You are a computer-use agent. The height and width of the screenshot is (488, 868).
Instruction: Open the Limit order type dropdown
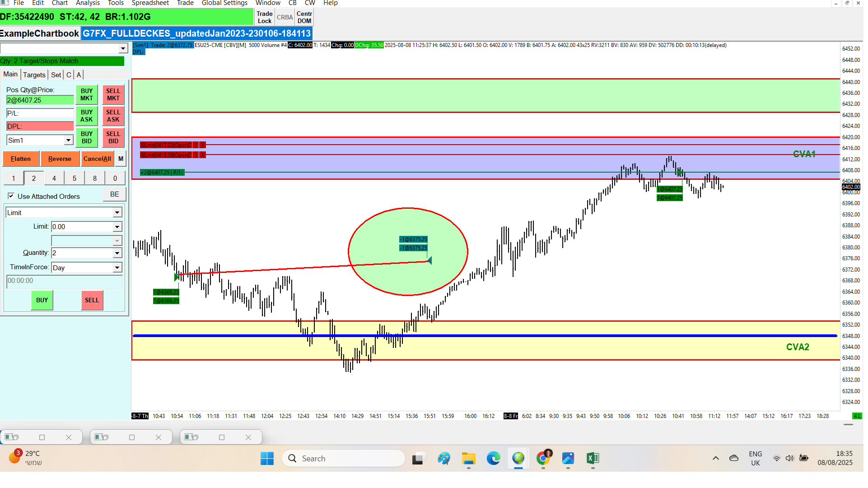point(117,212)
